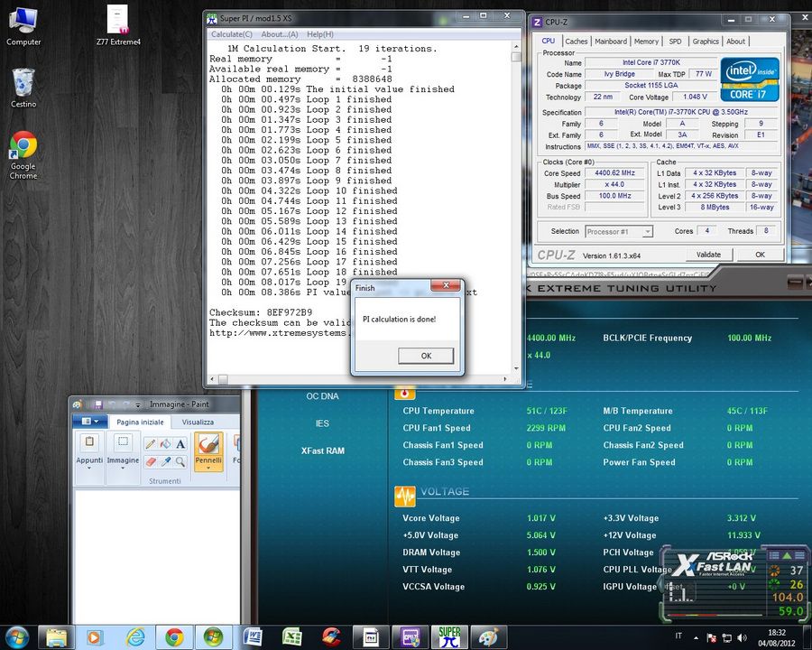Show hidden tray icons arrow
This screenshot has width=812, height=650.
696,637
